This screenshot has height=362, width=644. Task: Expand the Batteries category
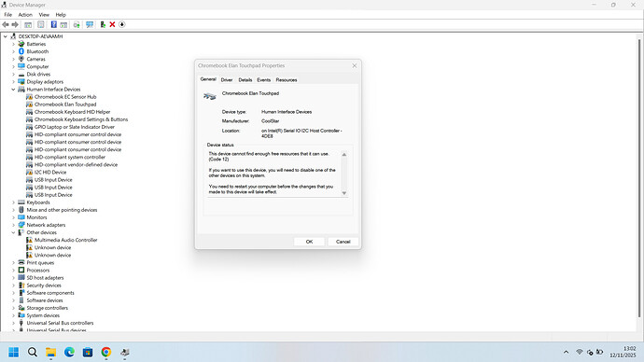[x=13, y=44]
